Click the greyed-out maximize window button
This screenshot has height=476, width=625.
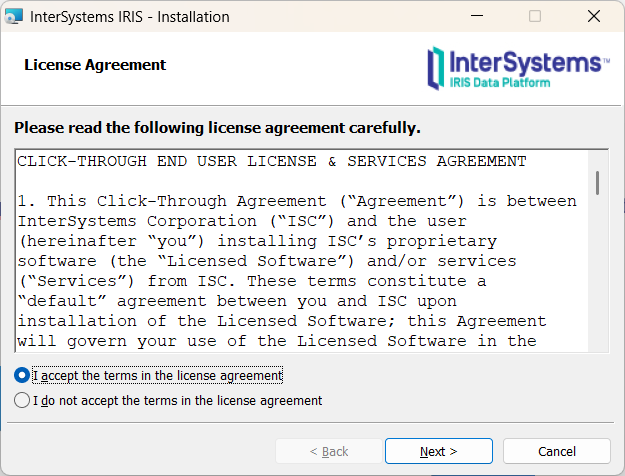click(535, 17)
